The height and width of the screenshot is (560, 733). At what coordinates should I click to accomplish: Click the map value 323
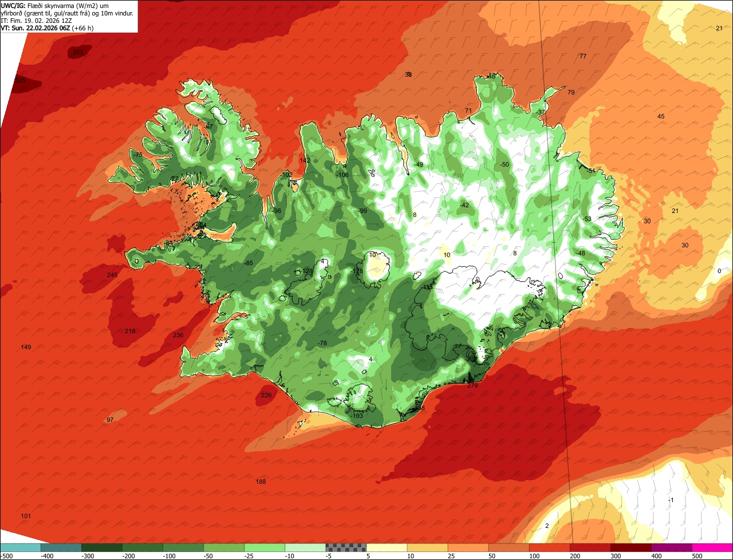(x=78, y=52)
